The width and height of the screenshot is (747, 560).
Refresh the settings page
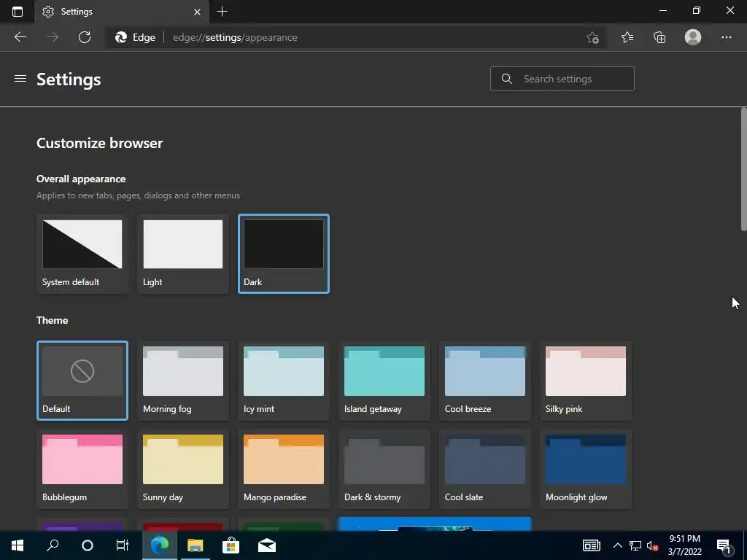pyautogui.click(x=85, y=37)
